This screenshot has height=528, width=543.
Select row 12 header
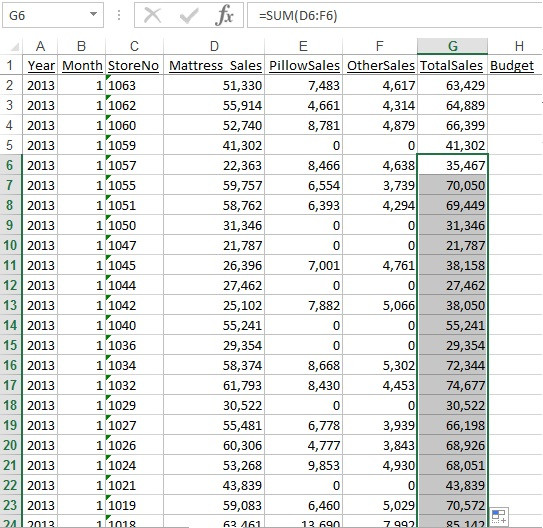(x=10, y=285)
